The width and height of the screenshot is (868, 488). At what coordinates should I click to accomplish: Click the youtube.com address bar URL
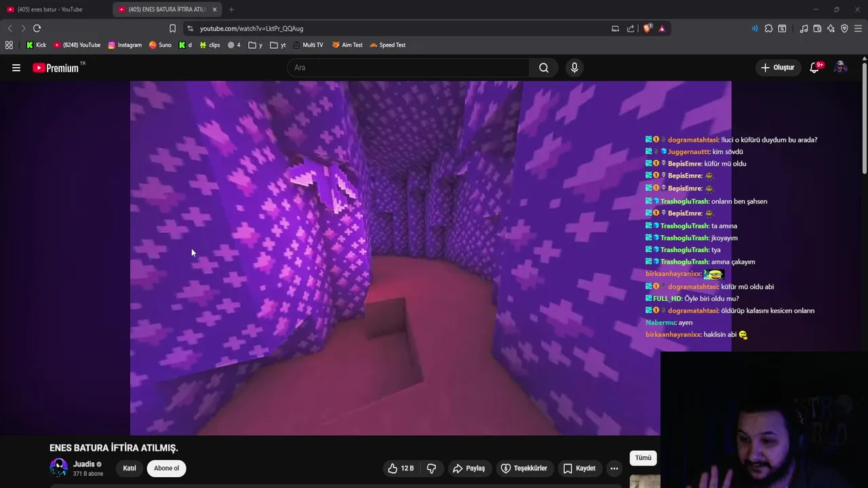pos(252,28)
